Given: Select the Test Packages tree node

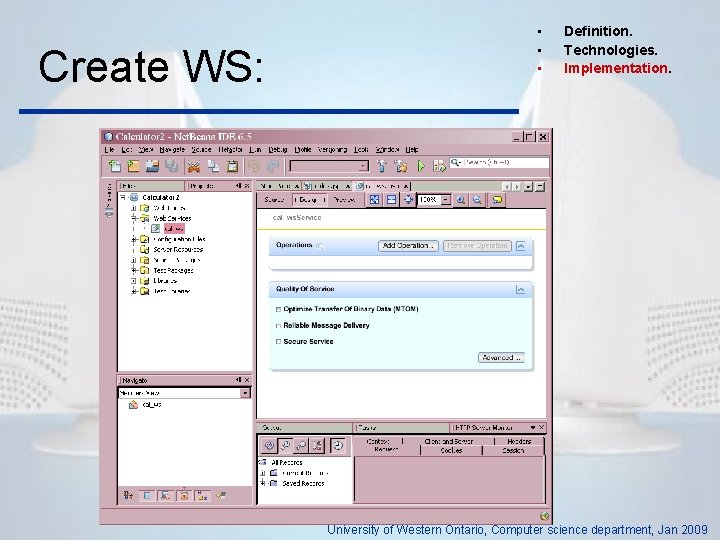Looking at the screenshot, I should (173, 270).
